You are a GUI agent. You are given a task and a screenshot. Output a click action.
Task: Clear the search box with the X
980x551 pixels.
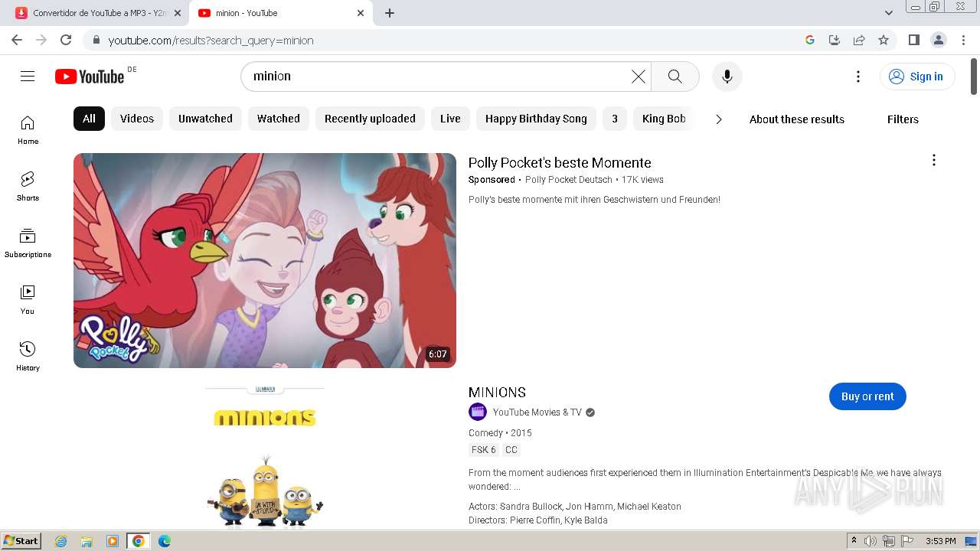point(638,77)
